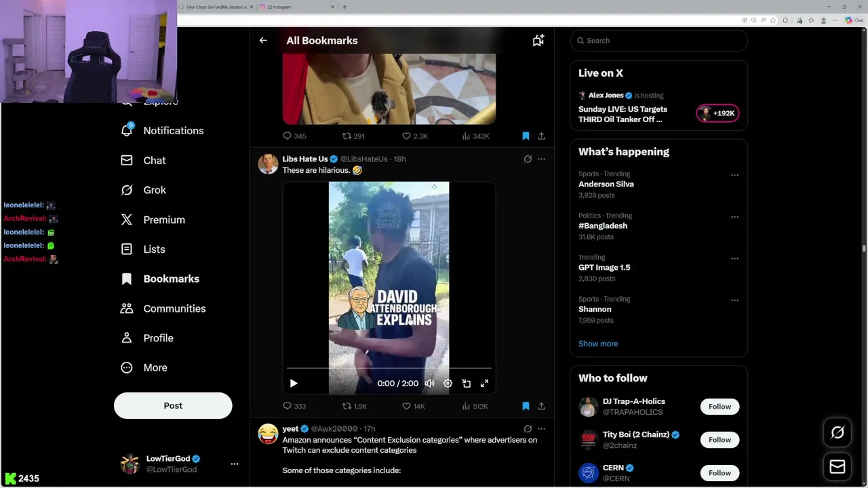Open account options next to LowTierGod
The image size is (868, 488).
coord(235,464)
